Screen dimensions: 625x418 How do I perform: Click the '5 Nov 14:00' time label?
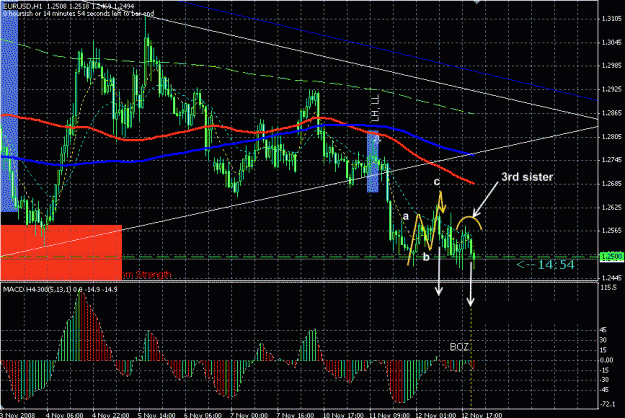click(157, 415)
